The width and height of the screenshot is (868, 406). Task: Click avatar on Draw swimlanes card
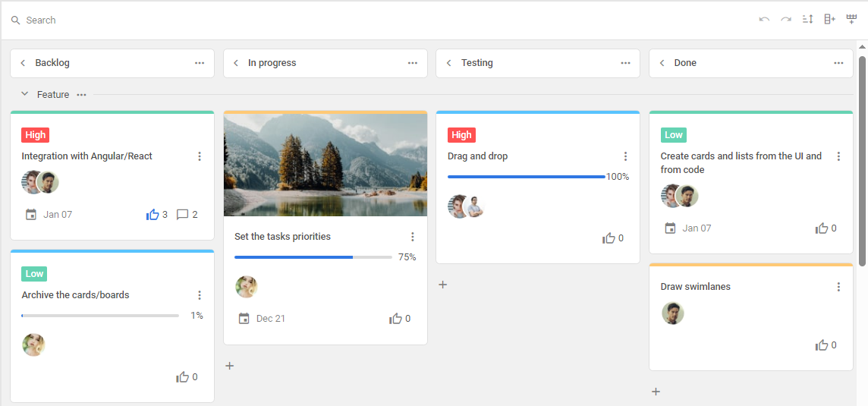(x=673, y=313)
